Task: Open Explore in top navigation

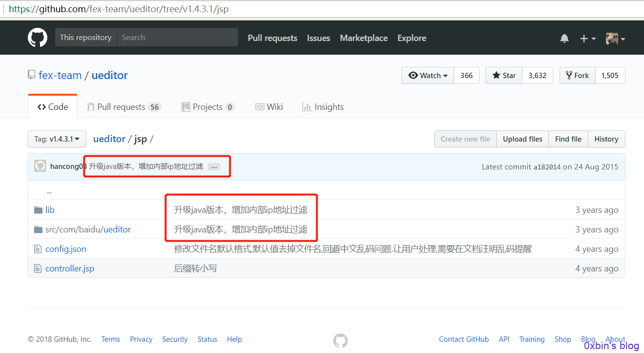Action: pyautogui.click(x=412, y=38)
